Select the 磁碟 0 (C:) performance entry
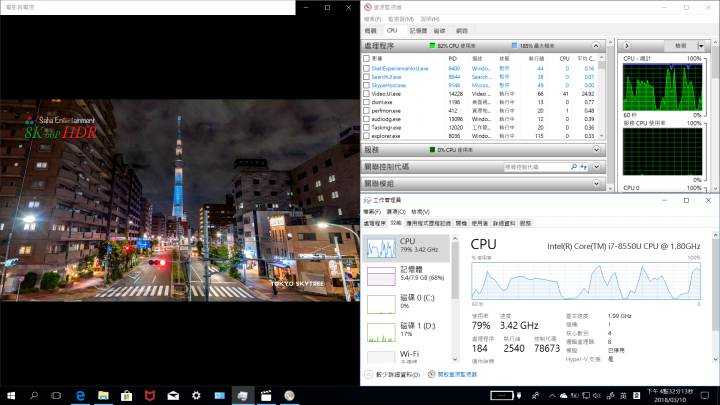720x405 pixels. [406, 304]
